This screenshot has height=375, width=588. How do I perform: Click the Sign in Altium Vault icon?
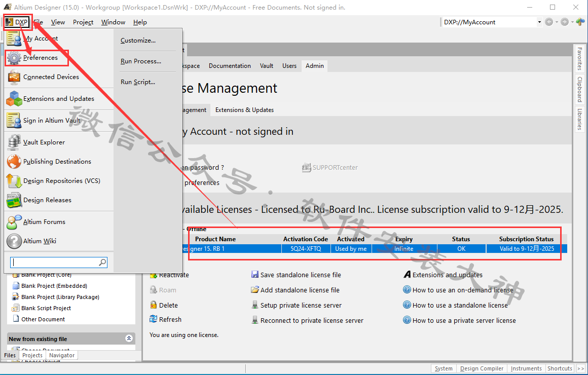[x=14, y=121]
